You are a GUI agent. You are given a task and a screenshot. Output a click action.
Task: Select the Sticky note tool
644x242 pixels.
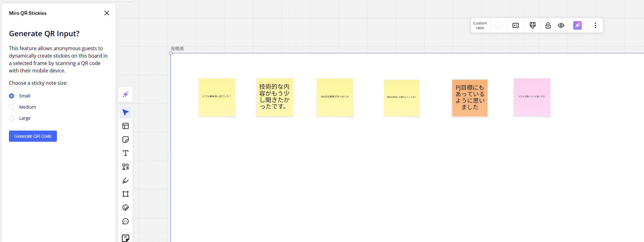pyautogui.click(x=126, y=140)
